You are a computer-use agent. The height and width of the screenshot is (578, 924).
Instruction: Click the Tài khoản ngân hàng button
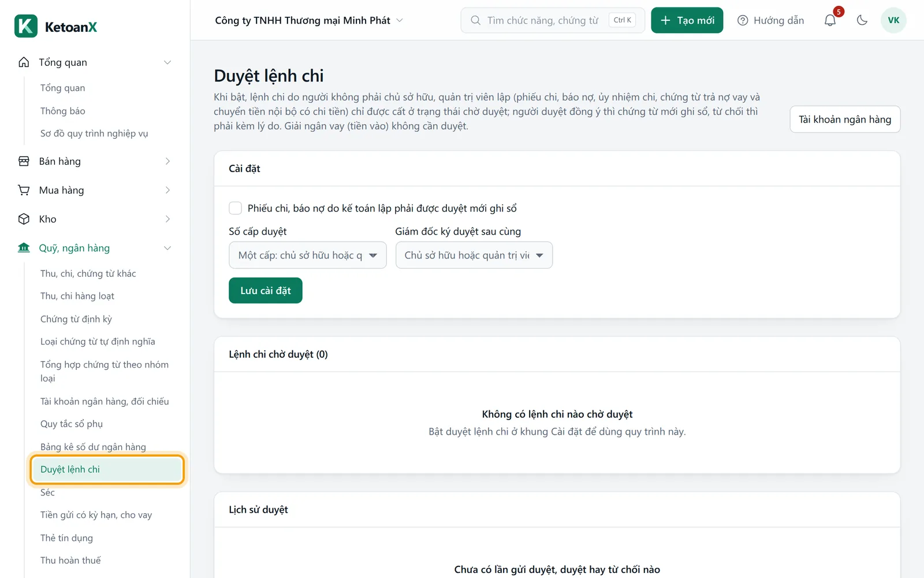tap(845, 119)
